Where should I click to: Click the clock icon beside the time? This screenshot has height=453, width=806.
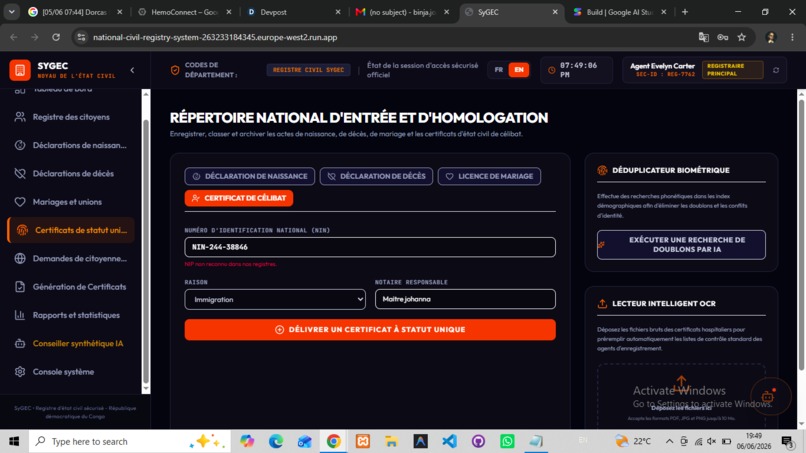552,70
